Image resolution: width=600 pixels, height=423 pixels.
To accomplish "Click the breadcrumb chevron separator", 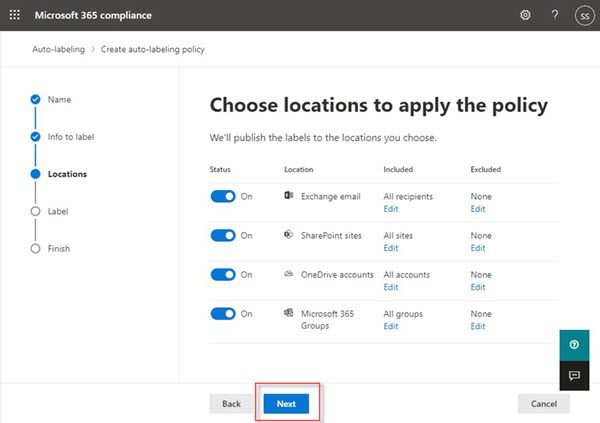I will 93,49.
